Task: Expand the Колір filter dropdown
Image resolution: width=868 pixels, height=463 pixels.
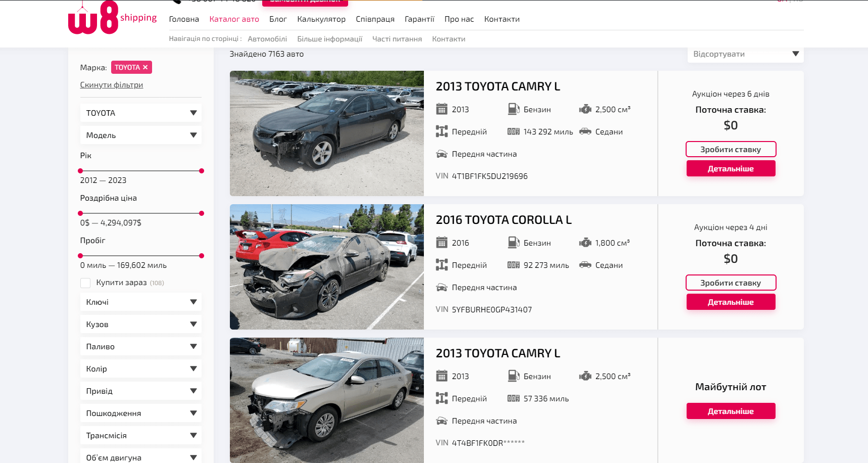Action: tap(140, 368)
